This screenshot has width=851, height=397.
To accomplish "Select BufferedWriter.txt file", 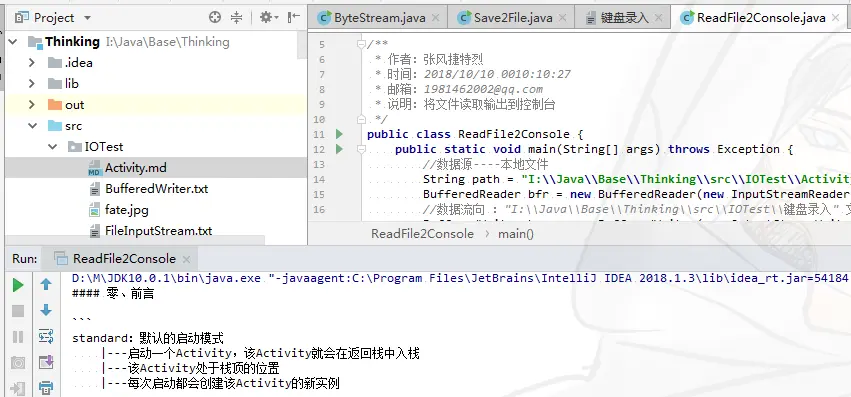I will click(156, 189).
